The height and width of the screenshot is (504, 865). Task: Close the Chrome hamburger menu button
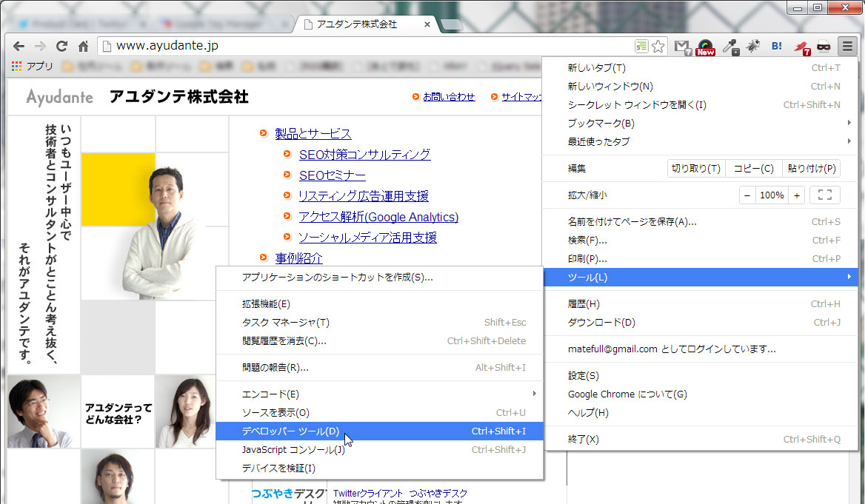point(847,47)
